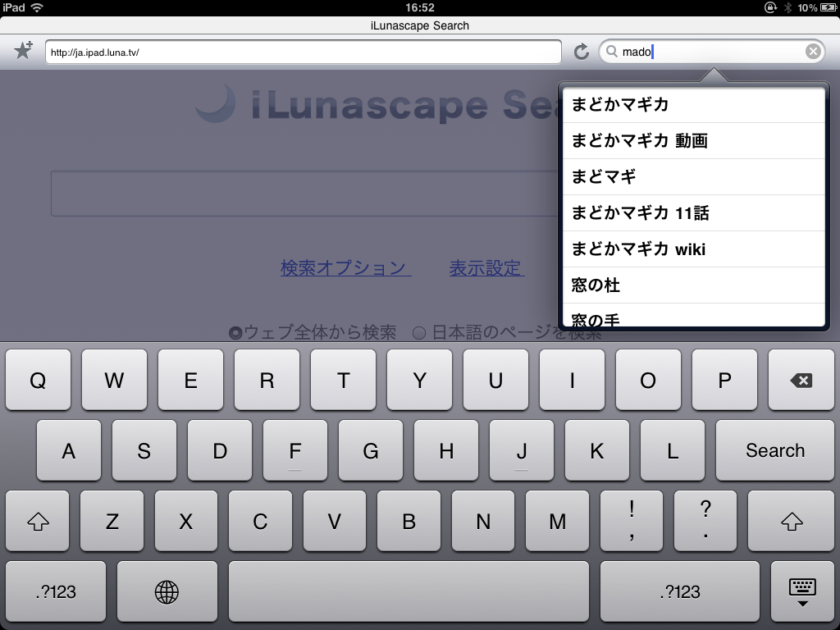Toggle the Shift key on the keyboard
This screenshot has height=630, width=840.
(36, 521)
